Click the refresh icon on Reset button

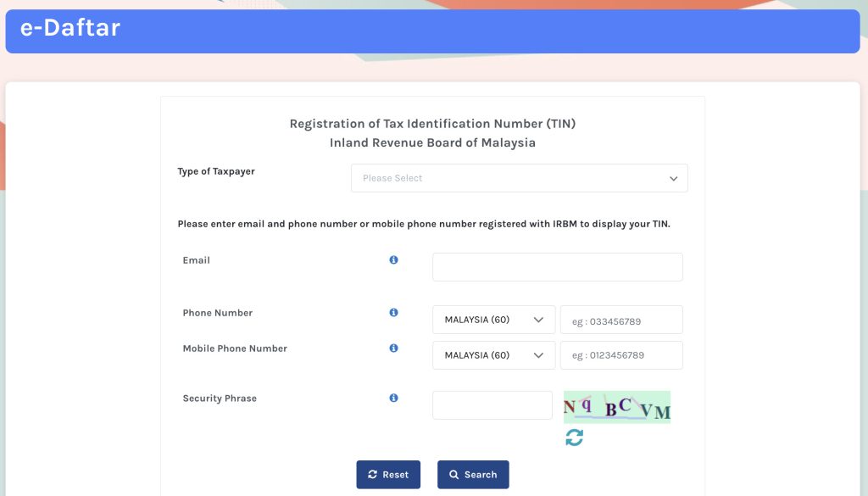click(372, 475)
